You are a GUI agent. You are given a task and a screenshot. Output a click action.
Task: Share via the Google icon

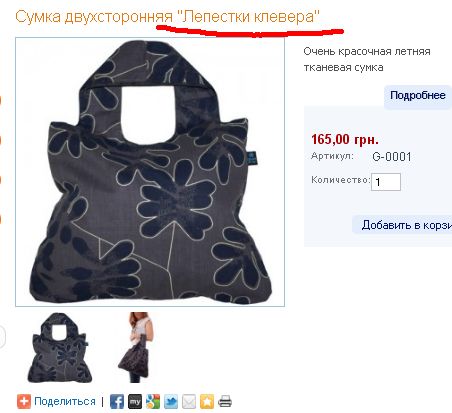coord(153,401)
